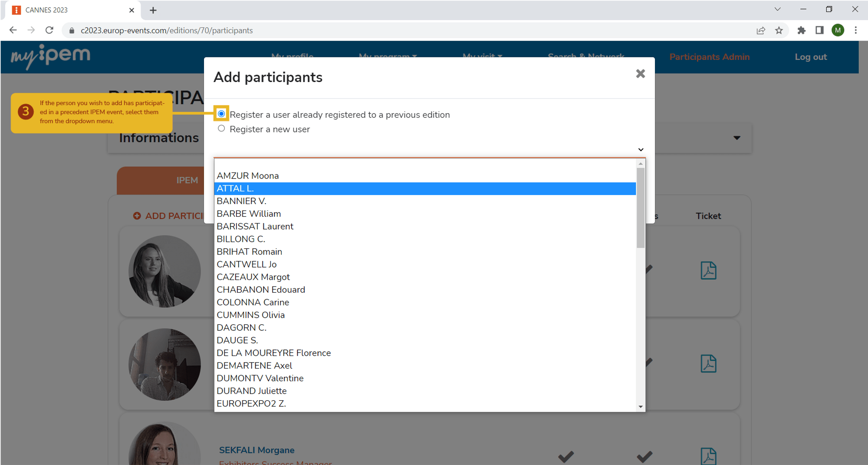Screen dimensions: 868x465
Task: Open the browser extensions puzzle icon
Action: click(x=801, y=30)
